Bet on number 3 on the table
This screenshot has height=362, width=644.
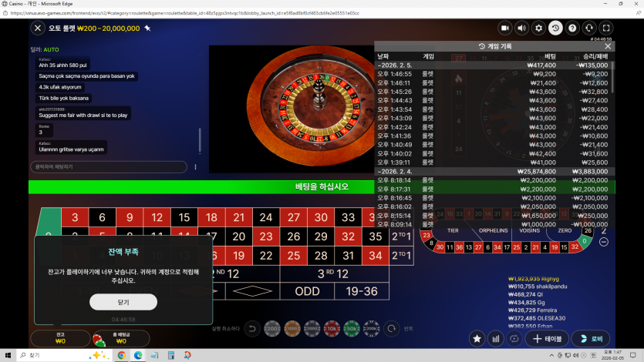[75, 217]
